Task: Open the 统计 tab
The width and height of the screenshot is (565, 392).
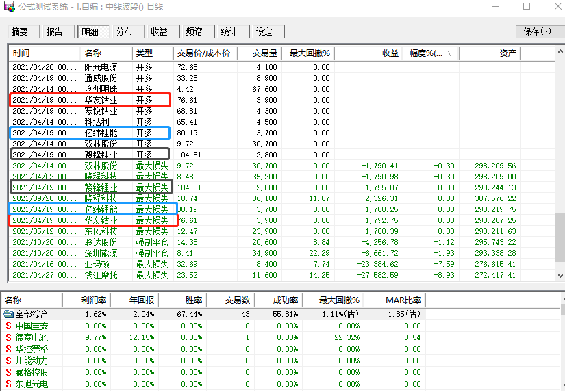Action: point(229,32)
